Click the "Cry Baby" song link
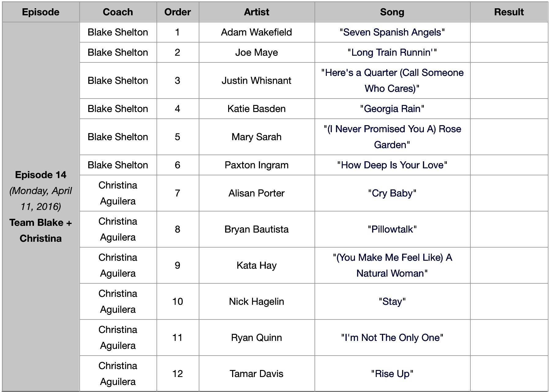The height and width of the screenshot is (392, 550). pyautogui.click(x=392, y=193)
